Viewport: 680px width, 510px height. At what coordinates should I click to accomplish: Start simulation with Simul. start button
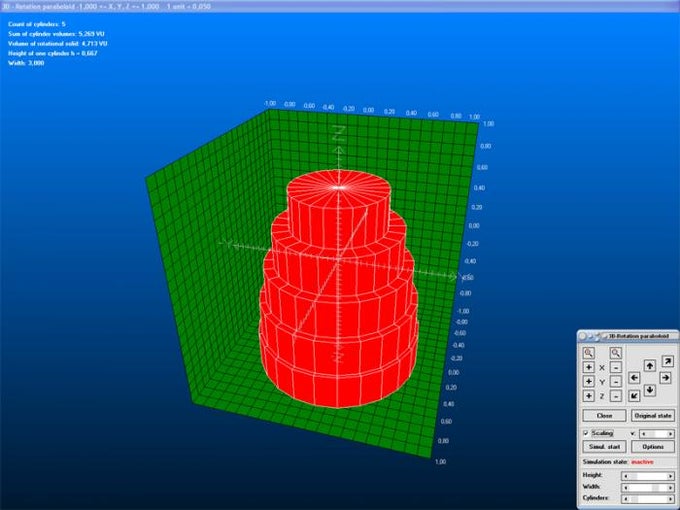pyautogui.click(x=604, y=447)
